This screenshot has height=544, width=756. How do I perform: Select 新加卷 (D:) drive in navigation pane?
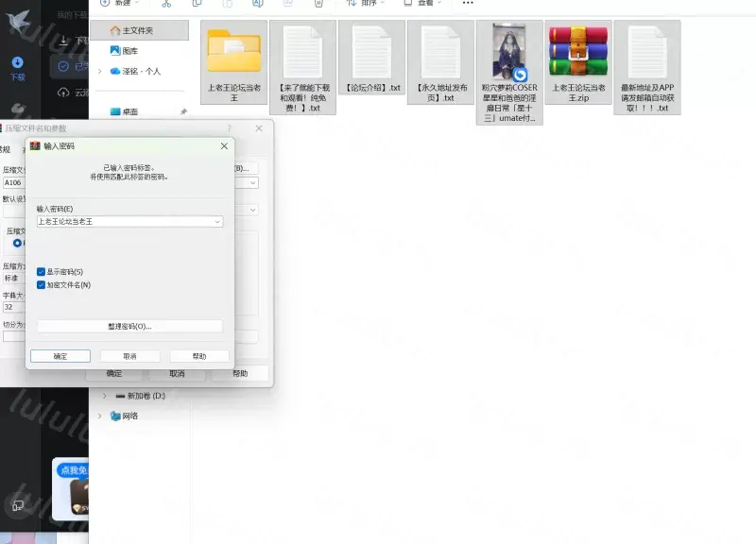click(140, 396)
